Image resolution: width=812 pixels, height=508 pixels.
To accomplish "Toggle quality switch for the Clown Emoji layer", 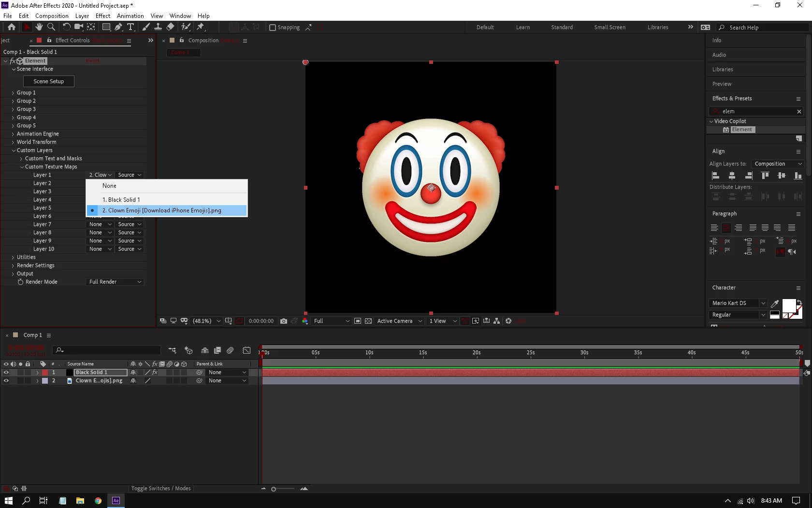I will (x=147, y=381).
